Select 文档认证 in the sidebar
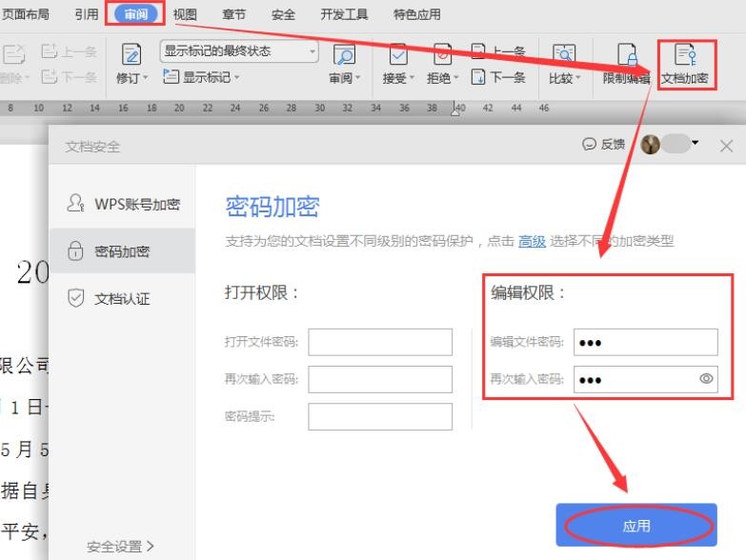 (122, 298)
